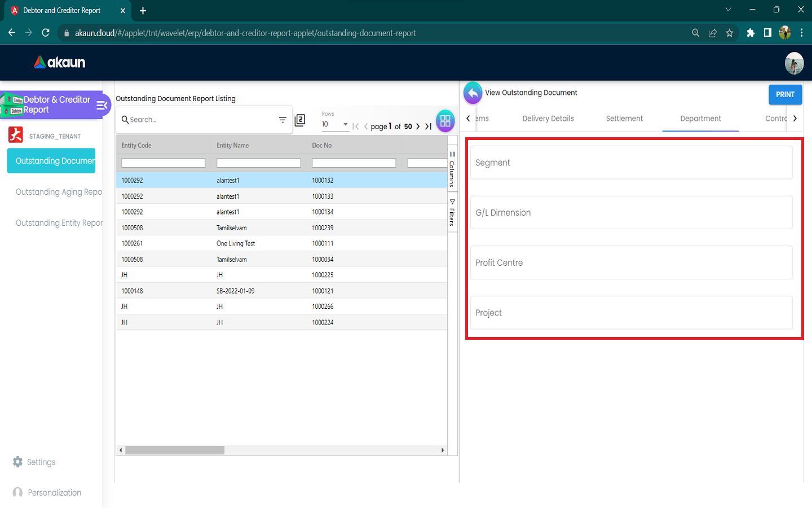812x508 pixels.
Task: Click the user profile avatar in header
Action: (x=794, y=63)
